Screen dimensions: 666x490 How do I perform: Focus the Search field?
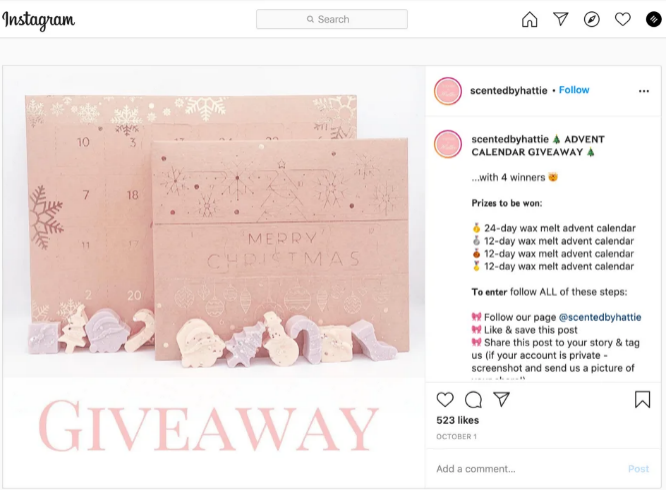click(x=332, y=19)
